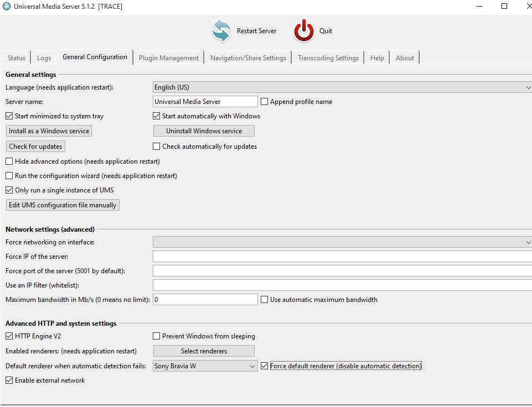Click the General settings section heading

click(x=31, y=75)
